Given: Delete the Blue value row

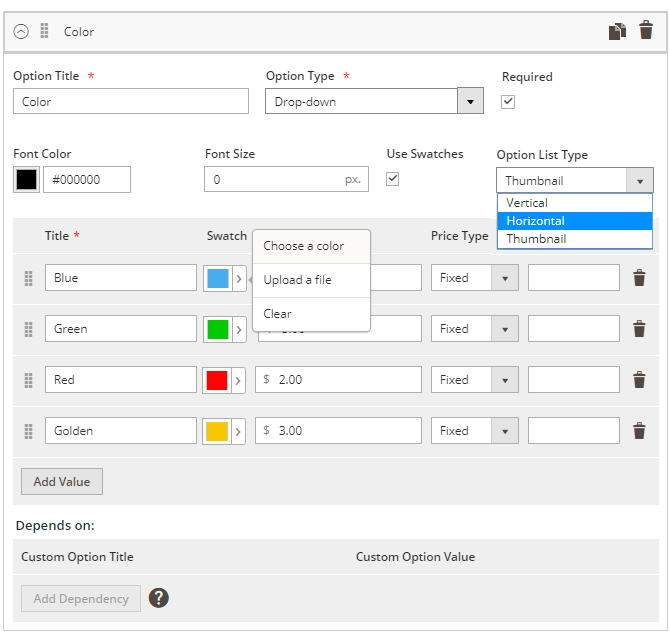Looking at the screenshot, I should [639, 278].
